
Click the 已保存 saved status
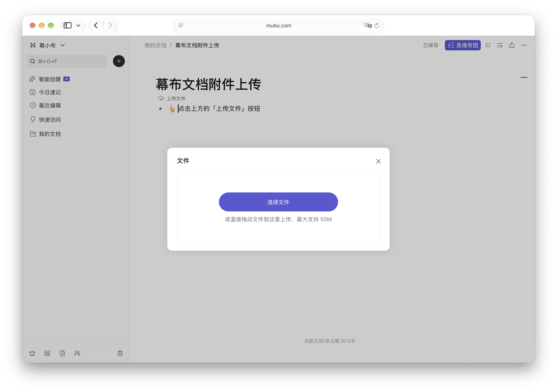click(x=431, y=45)
